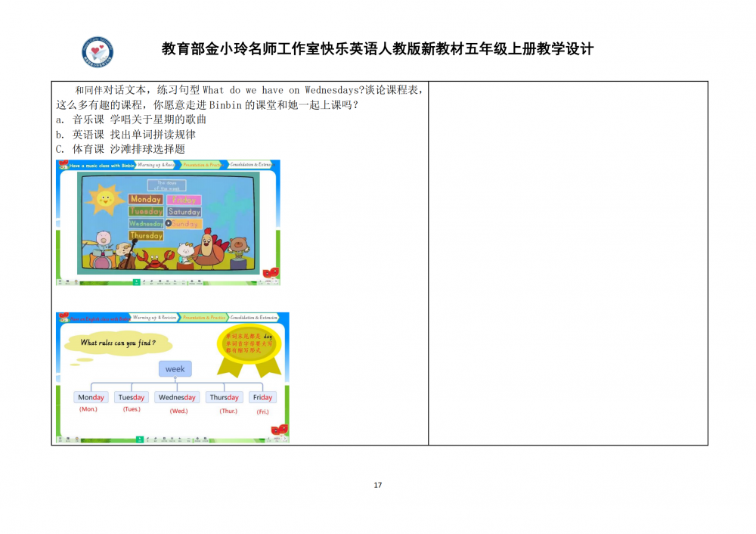Click the empty right-hand table cell
Viewport: 756px width, 534px height.
click(568, 263)
